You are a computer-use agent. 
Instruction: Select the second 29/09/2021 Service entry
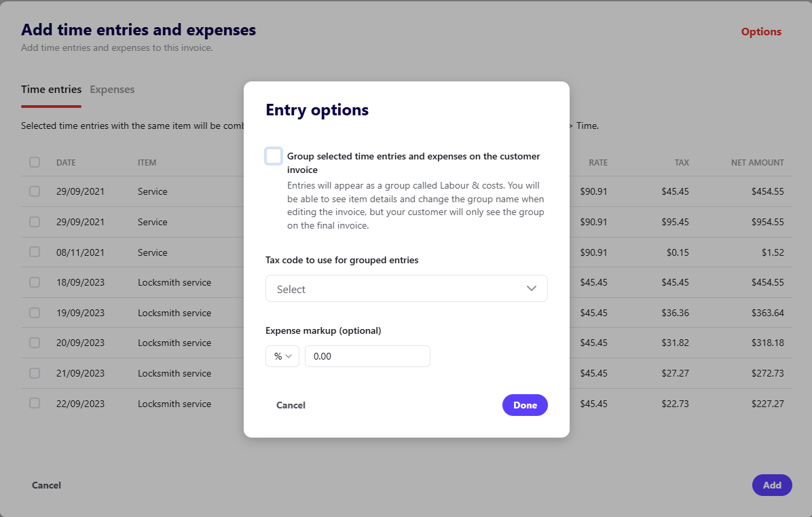click(35, 222)
